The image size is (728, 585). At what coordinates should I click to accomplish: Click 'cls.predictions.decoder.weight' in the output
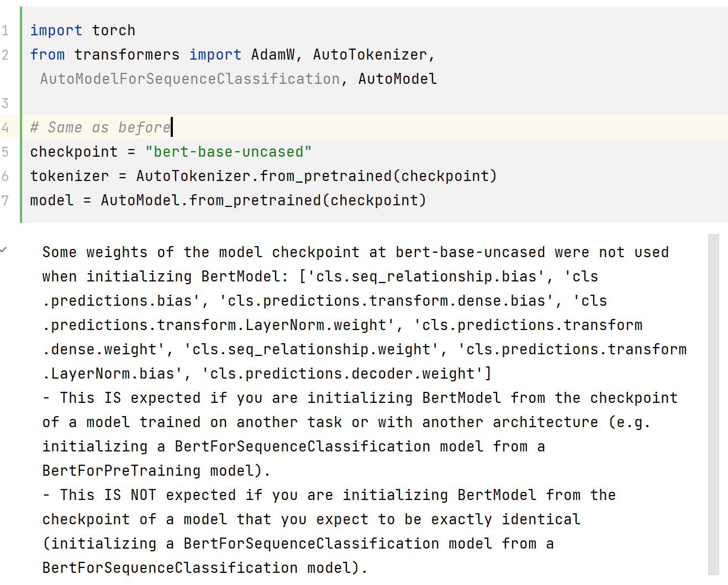342,374
